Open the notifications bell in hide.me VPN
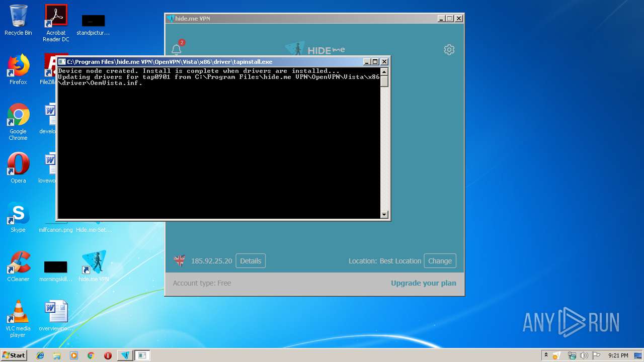 click(x=177, y=49)
